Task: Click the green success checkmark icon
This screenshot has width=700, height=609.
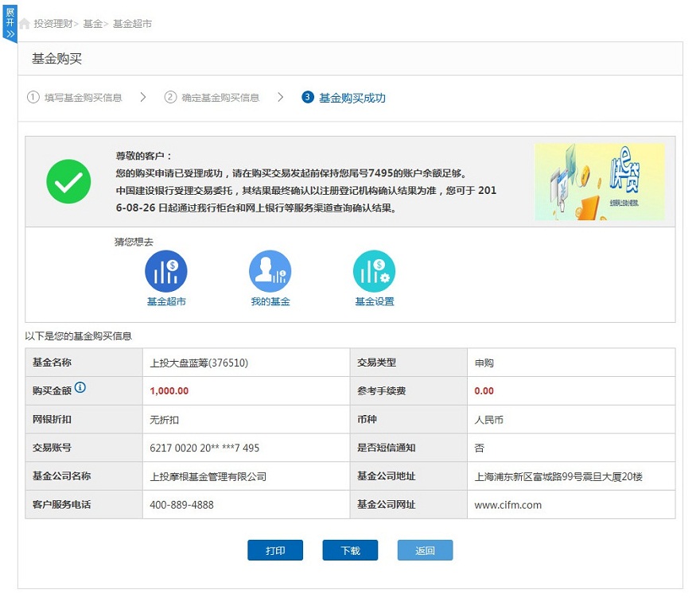Action: (x=69, y=181)
